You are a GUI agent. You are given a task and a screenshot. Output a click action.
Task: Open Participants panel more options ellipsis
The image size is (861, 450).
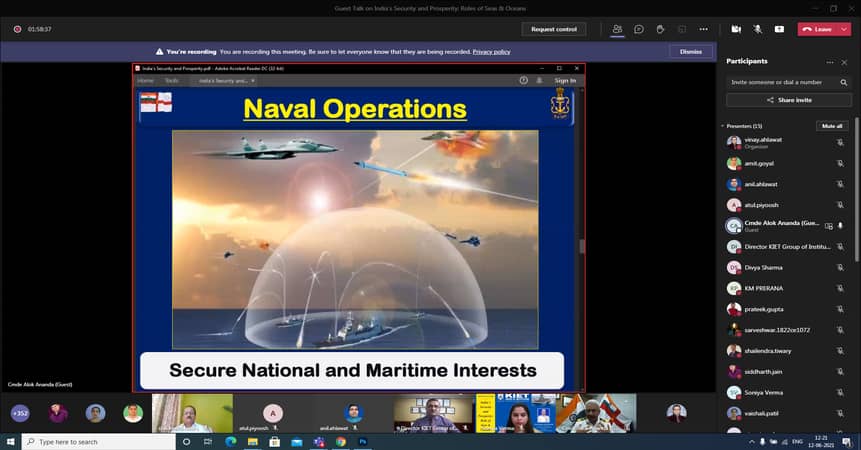(829, 61)
